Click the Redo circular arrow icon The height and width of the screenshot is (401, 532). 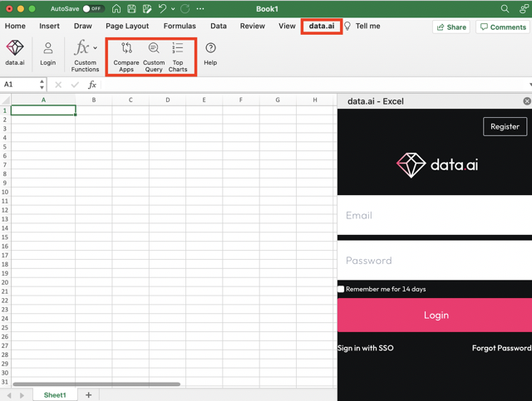pyautogui.click(x=185, y=9)
